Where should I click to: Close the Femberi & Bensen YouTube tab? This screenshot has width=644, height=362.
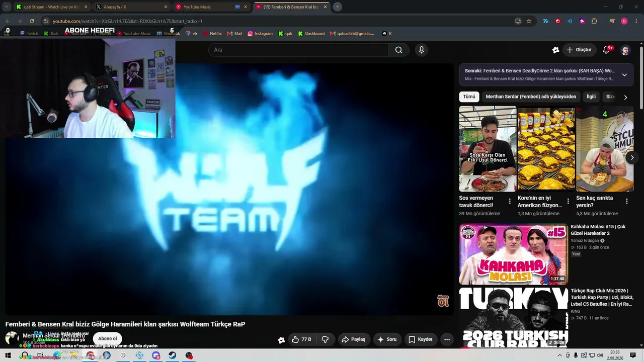tap(325, 7)
